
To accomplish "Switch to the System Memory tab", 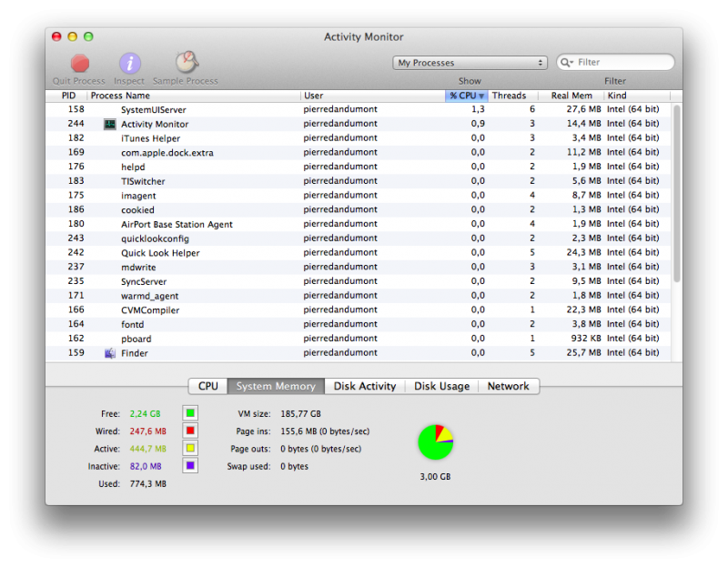I will (276, 387).
